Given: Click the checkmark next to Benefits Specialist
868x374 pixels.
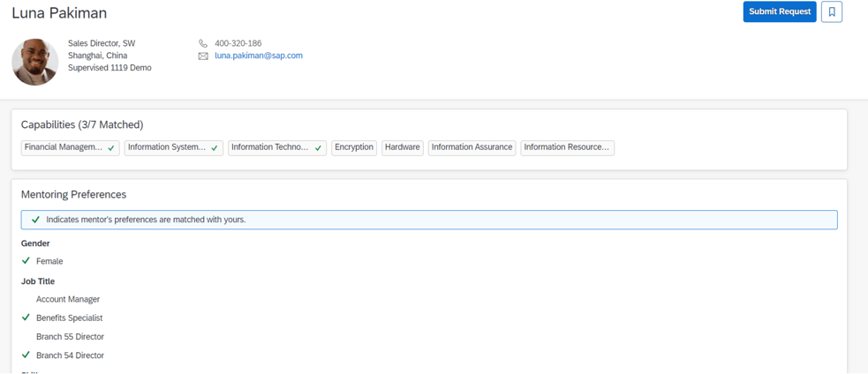Looking at the screenshot, I should pyautogui.click(x=26, y=318).
